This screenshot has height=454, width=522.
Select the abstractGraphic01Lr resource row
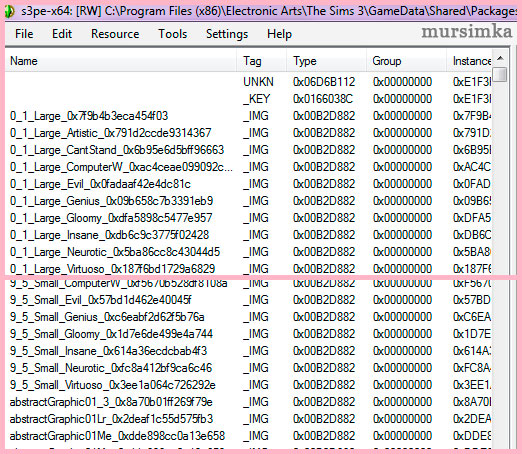[x=248, y=419]
